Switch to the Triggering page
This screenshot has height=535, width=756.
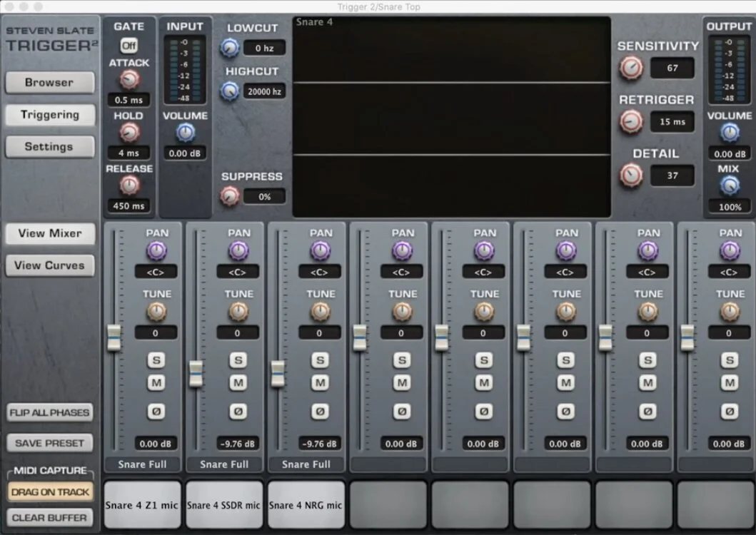50,115
